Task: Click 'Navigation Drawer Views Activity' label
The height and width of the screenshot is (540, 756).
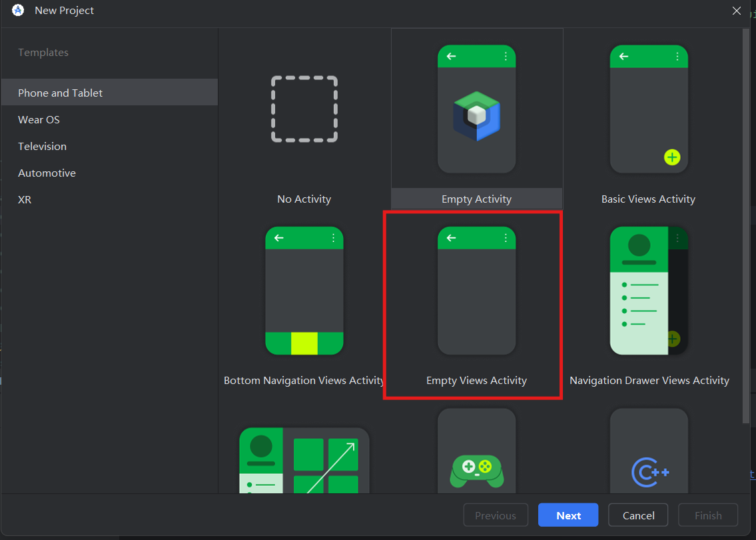Action: click(649, 380)
